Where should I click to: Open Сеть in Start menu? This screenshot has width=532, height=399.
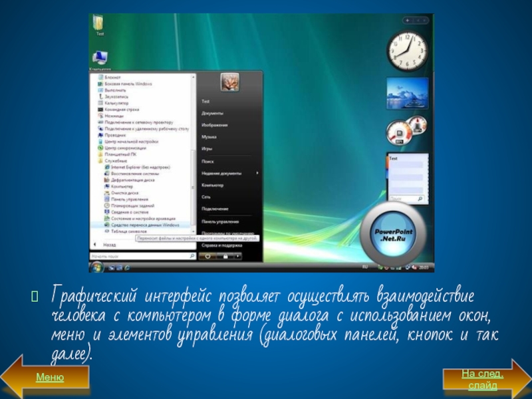coord(206,197)
